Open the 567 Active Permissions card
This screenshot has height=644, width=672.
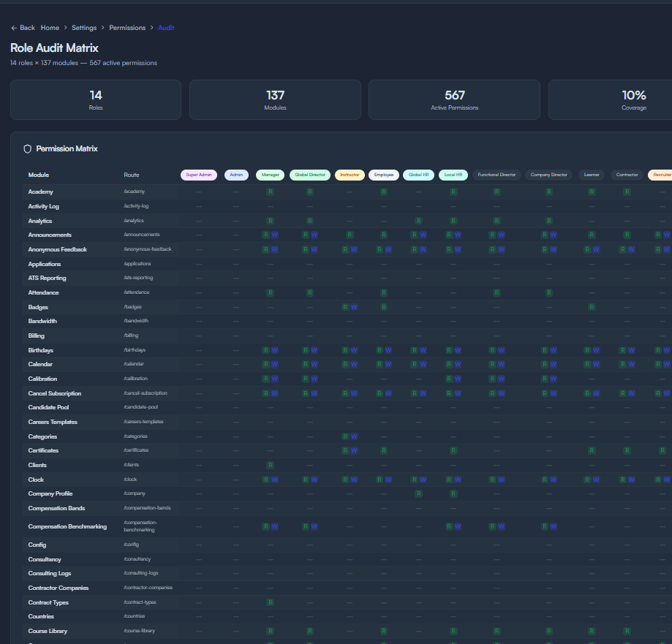[454, 100]
